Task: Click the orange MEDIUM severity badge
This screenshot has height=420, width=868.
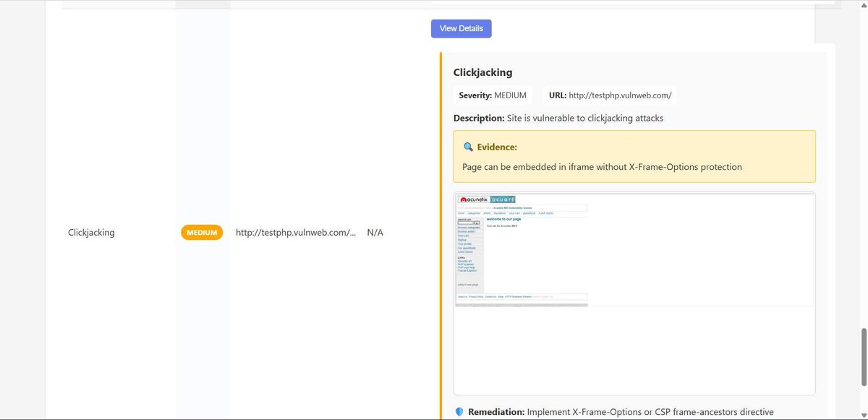Action: pos(202,232)
